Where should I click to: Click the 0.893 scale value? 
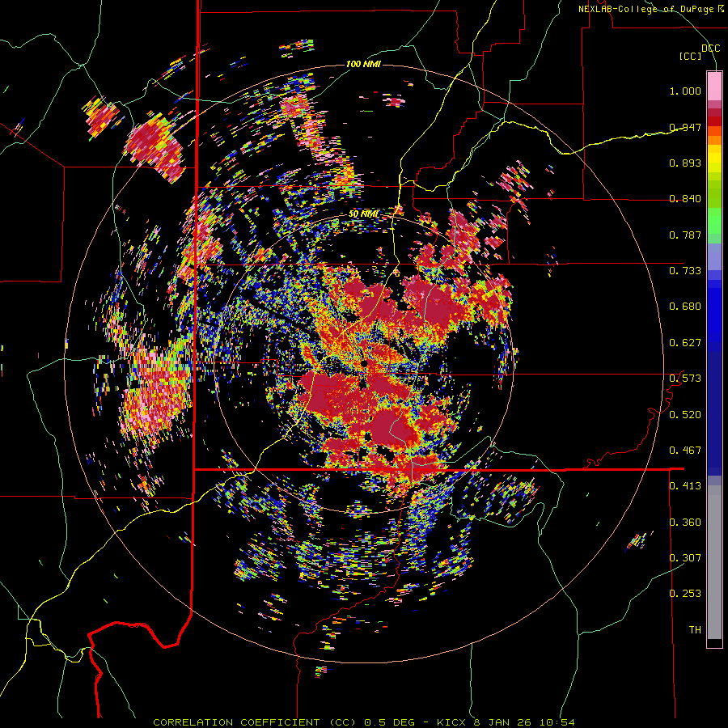685,163
